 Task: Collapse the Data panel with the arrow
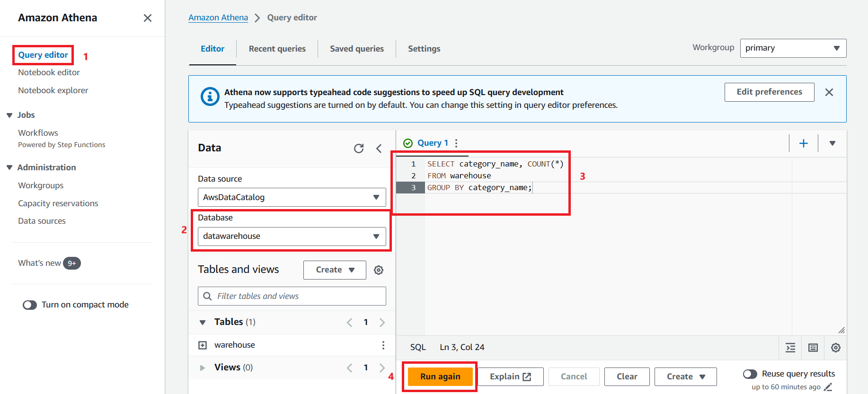click(379, 149)
